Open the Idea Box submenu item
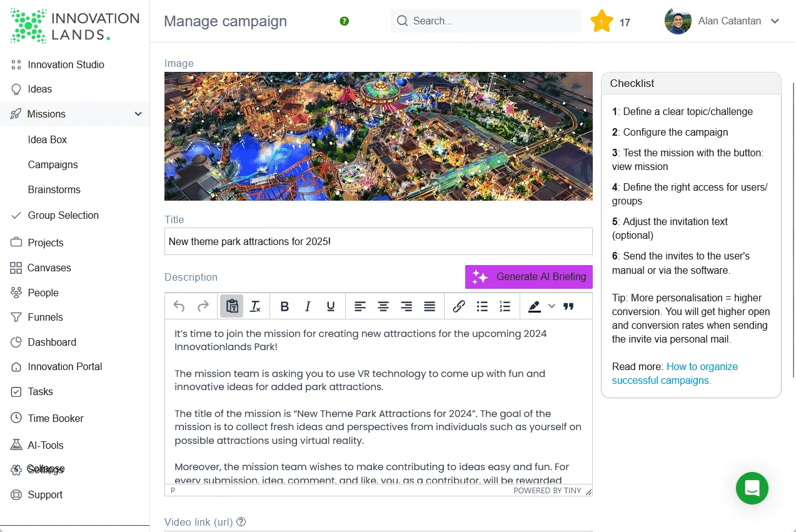The height and width of the screenshot is (532, 796). [x=48, y=140]
